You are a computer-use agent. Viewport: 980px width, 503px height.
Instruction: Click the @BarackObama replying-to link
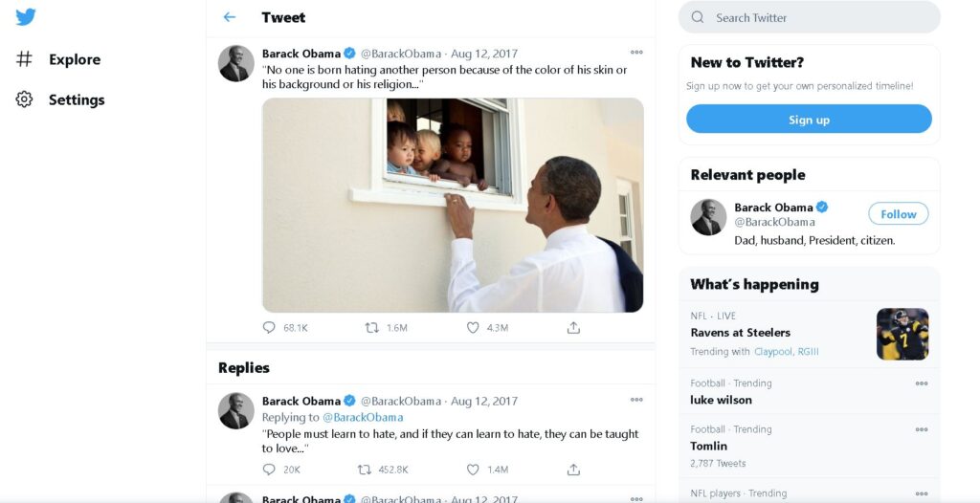(363, 417)
